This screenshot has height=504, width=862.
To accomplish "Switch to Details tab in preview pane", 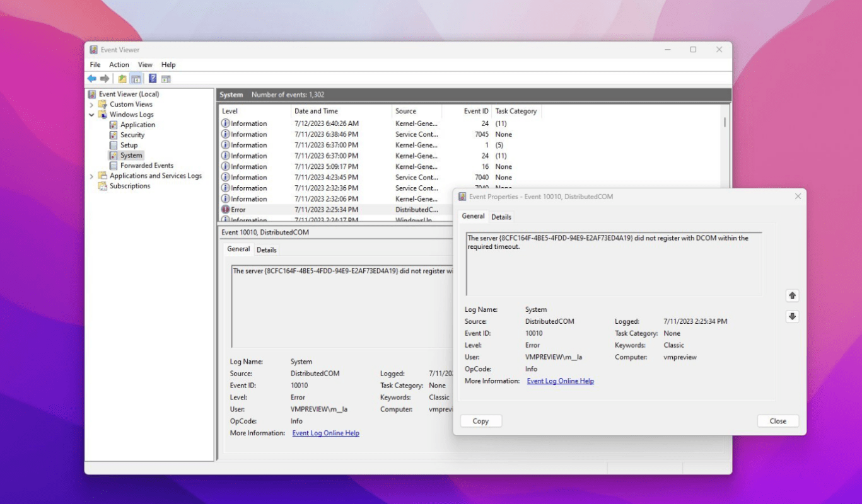I will point(267,249).
